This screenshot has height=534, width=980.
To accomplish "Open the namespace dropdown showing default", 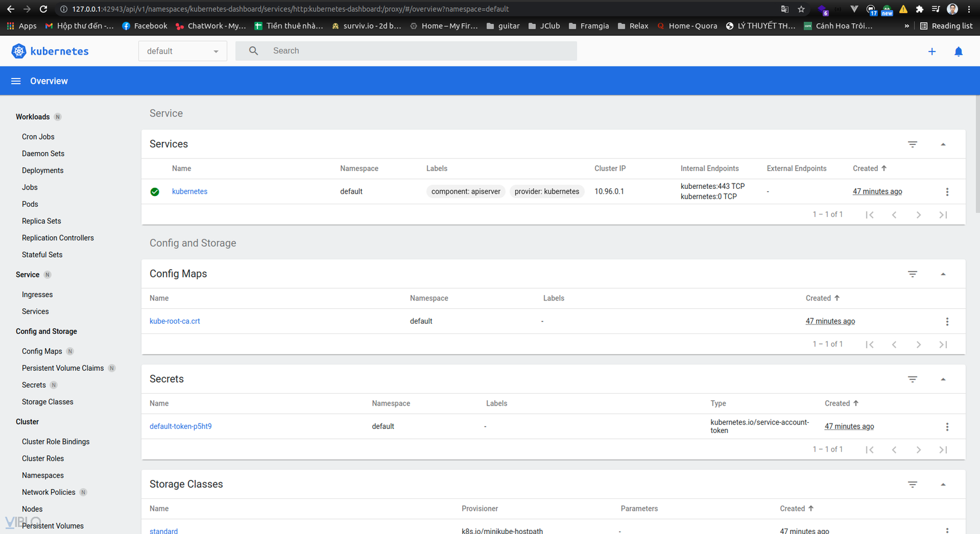I will [x=182, y=51].
